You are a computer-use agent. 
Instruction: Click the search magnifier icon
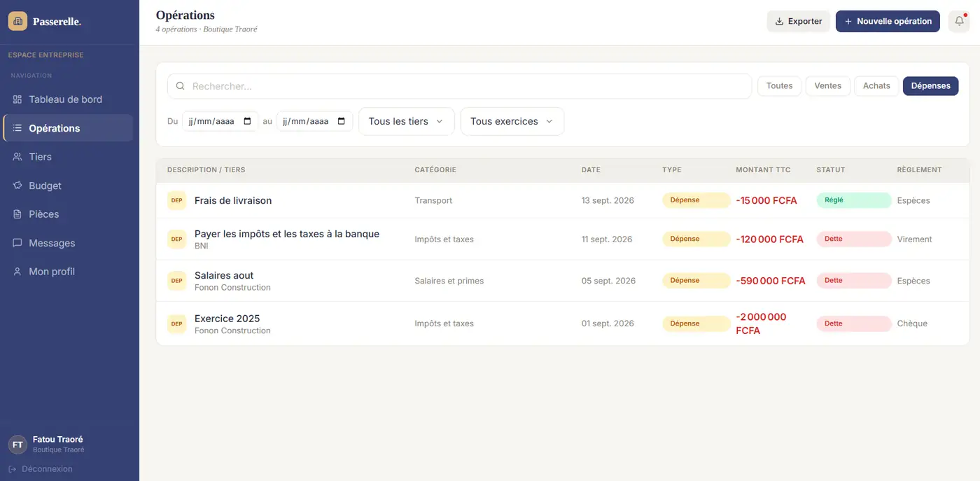(181, 86)
